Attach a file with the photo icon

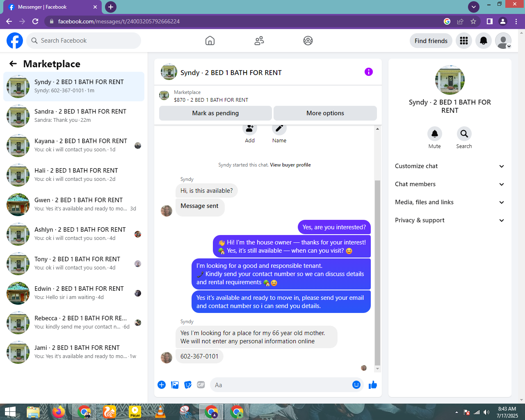coord(175,385)
